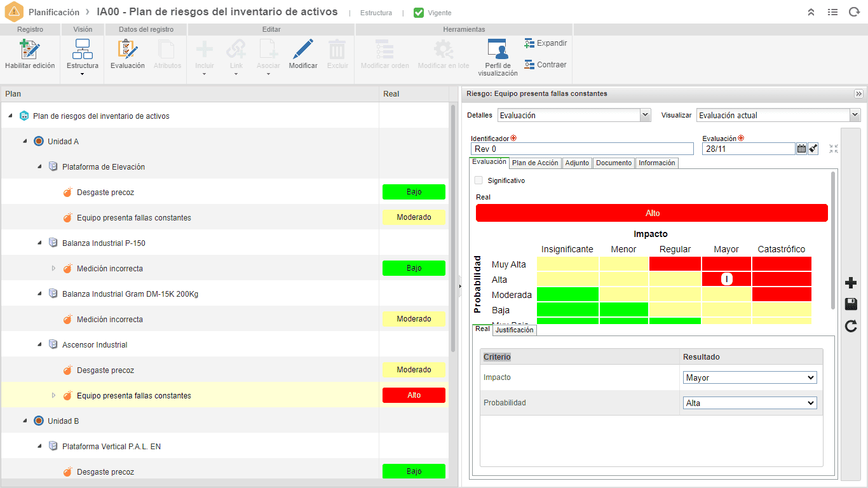The width and height of the screenshot is (868, 488).
Task: Click the Real column header
Action: (x=414, y=94)
